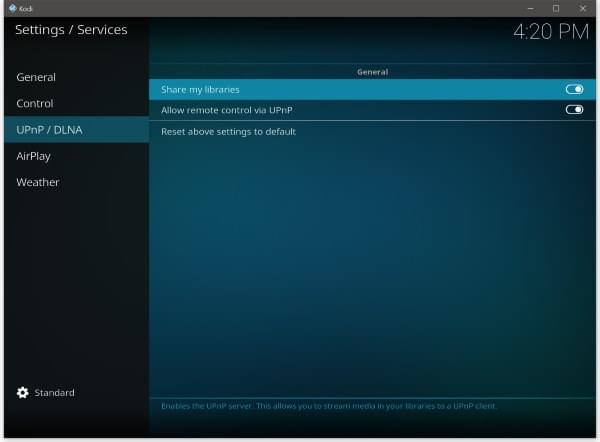600x442 pixels.
Task: Click the UPnP server description text at bottom
Action: click(329, 406)
